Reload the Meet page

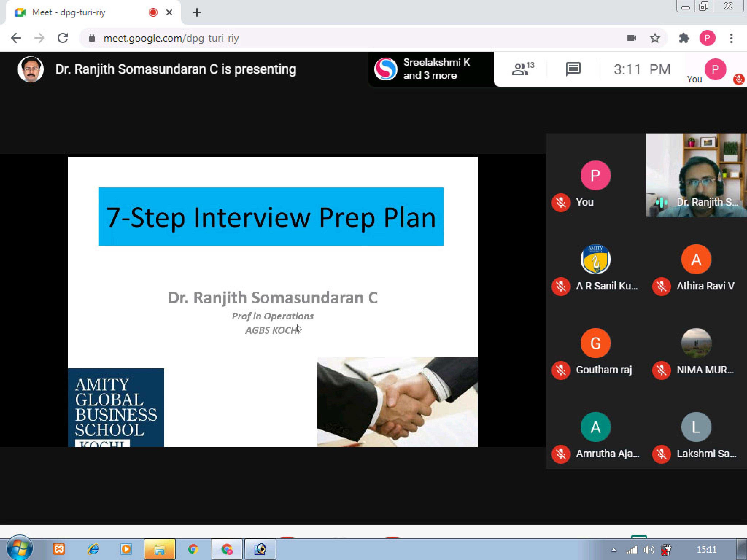63,38
